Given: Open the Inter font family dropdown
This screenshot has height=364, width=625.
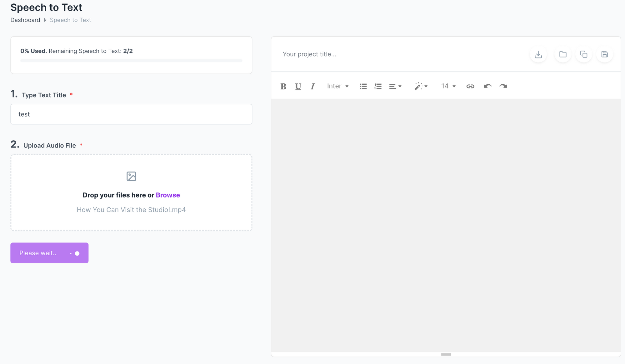Looking at the screenshot, I should (337, 86).
